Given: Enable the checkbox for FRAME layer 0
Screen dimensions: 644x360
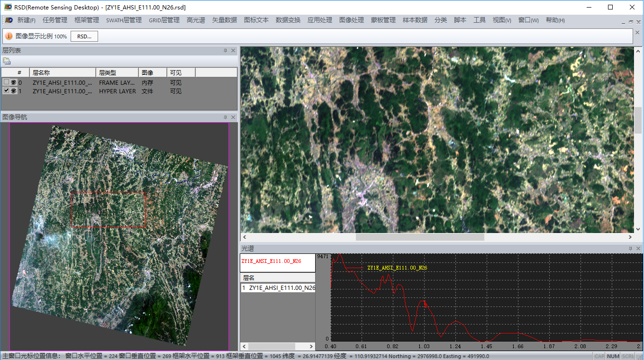Looking at the screenshot, I should [6, 82].
